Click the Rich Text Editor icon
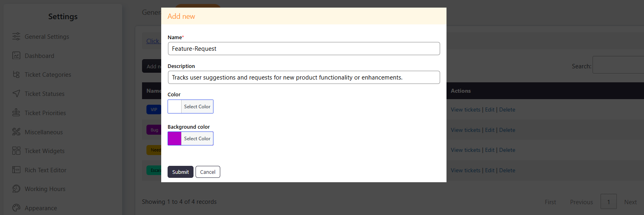The height and width of the screenshot is (215, 644). tap(16, 170)
